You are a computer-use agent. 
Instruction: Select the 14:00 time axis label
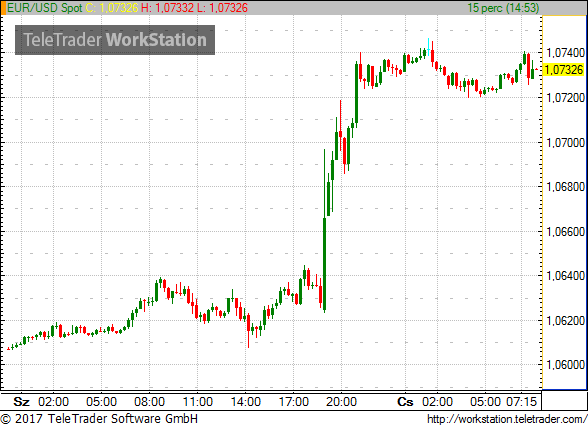(245, 402)
